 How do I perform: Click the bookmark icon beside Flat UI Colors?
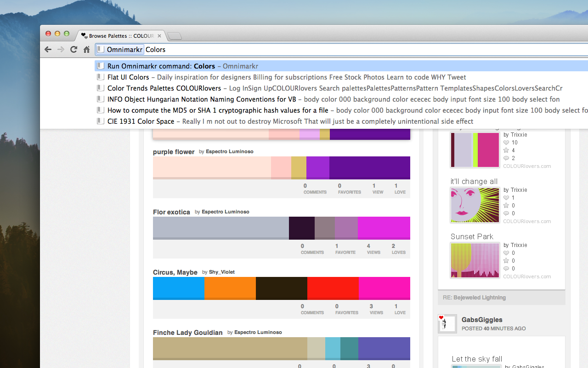pyautogui.click(x=101, y=77)
